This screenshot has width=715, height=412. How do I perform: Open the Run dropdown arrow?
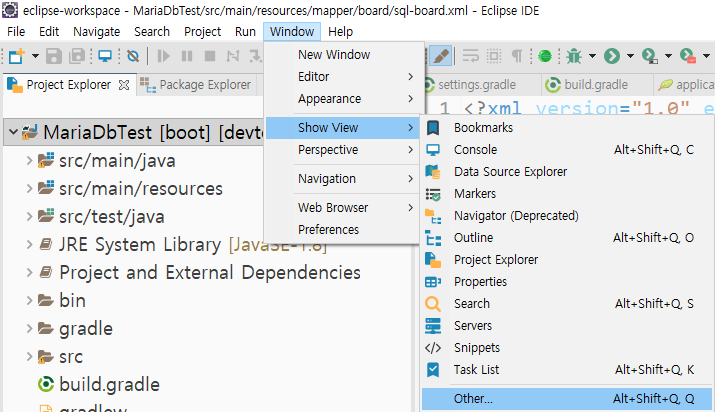[x=630, y=57]
